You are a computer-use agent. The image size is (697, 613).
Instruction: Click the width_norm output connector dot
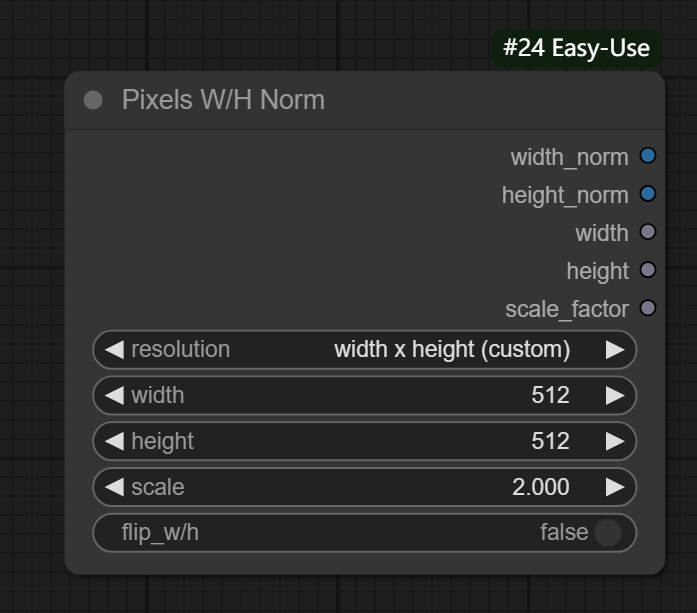648,156
